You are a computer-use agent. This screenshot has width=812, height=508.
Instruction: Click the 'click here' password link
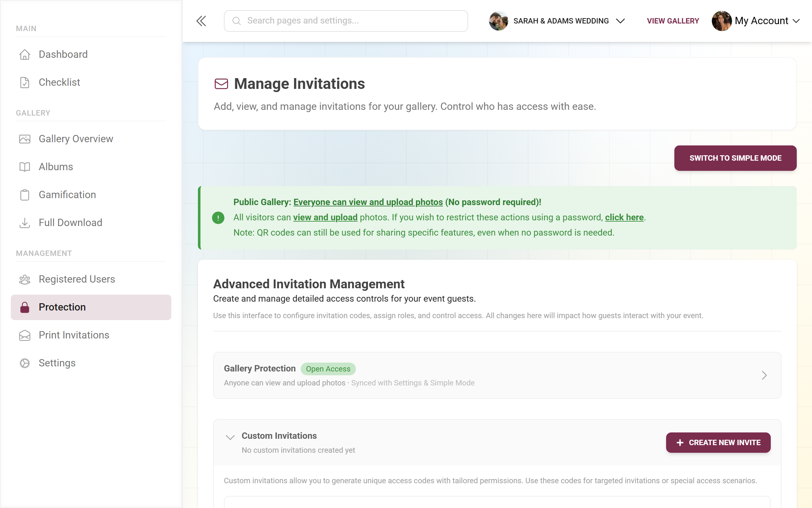pos(624,218)
